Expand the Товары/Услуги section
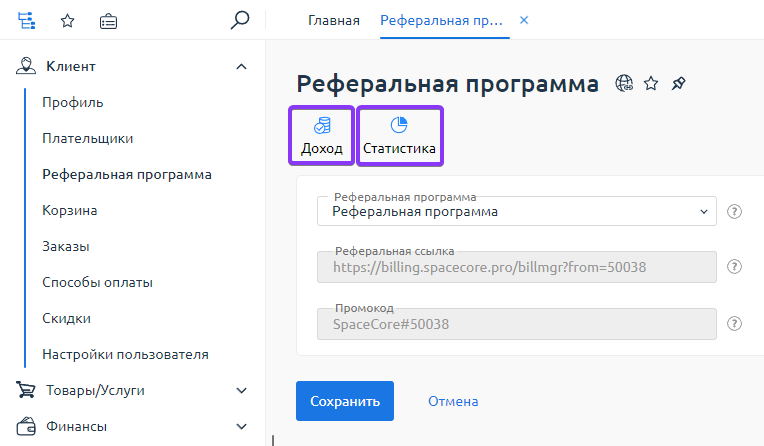 240,390
